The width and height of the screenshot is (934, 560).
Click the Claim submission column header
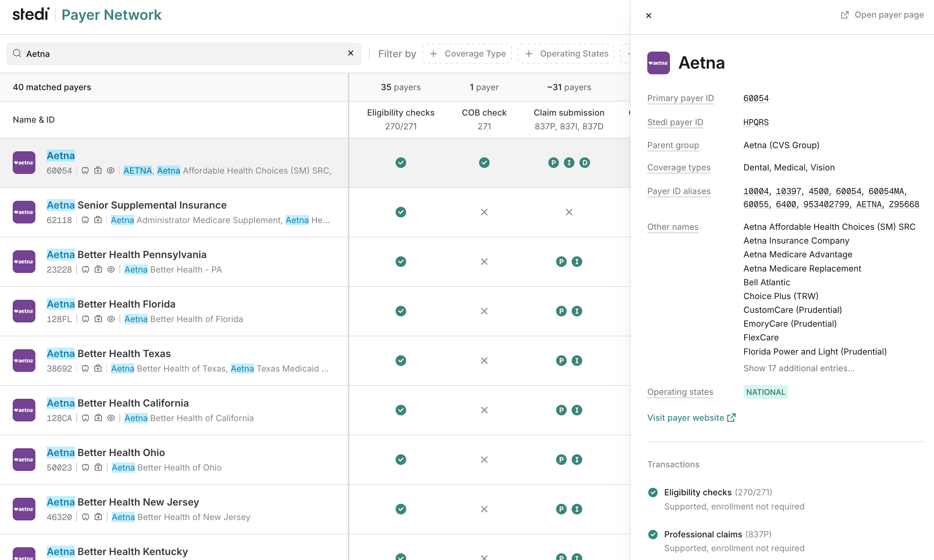[x=569, y=119]
